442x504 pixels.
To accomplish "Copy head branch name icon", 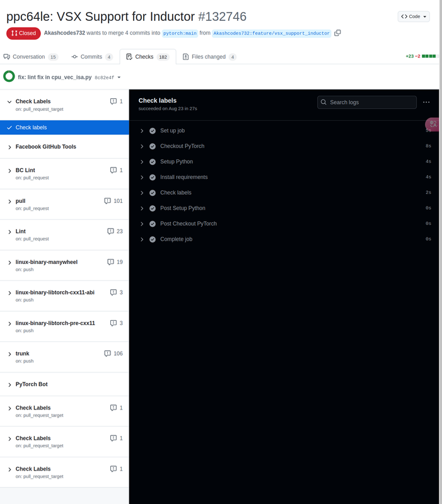I will 337,33.
